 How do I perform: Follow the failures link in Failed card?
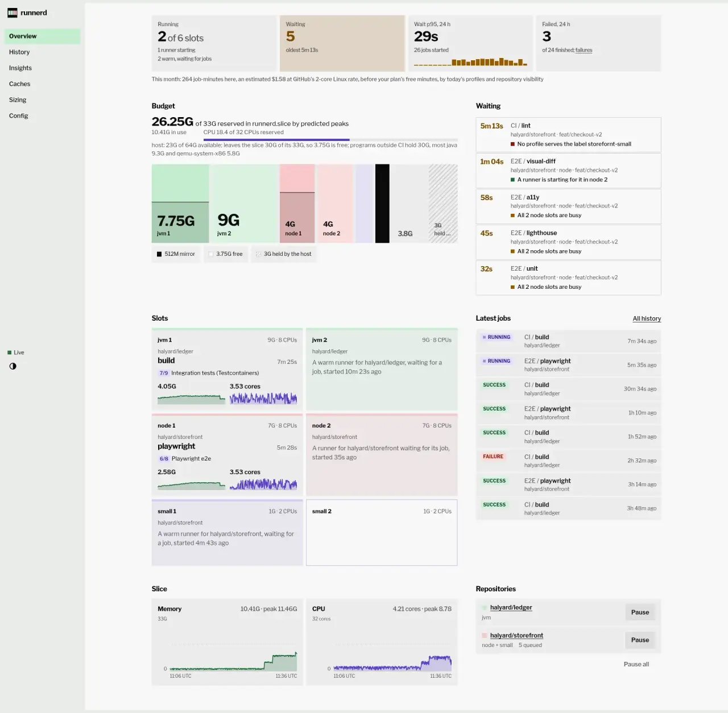pos(584,50)
